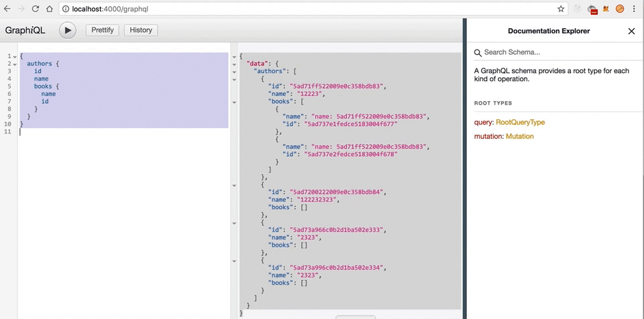644x319 pixels.
Task: Open the extension with the red badge
Action: [592, 9]
